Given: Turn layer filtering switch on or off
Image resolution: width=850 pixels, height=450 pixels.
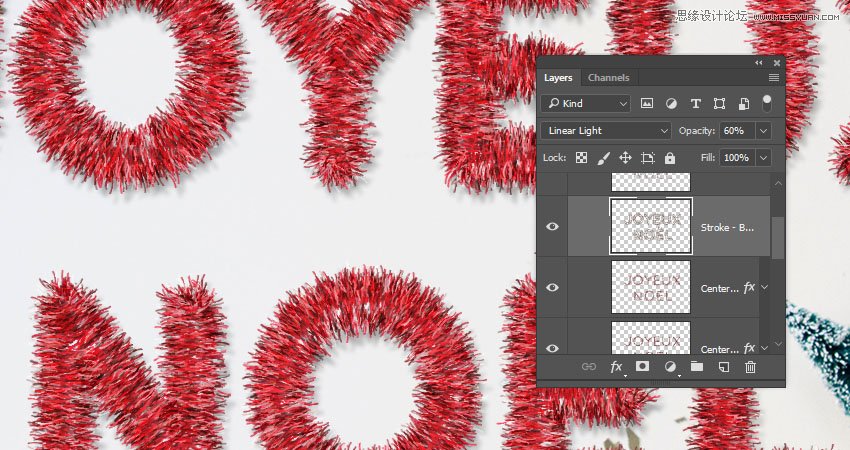Looking at the screenshot, I should pos(767,103).
